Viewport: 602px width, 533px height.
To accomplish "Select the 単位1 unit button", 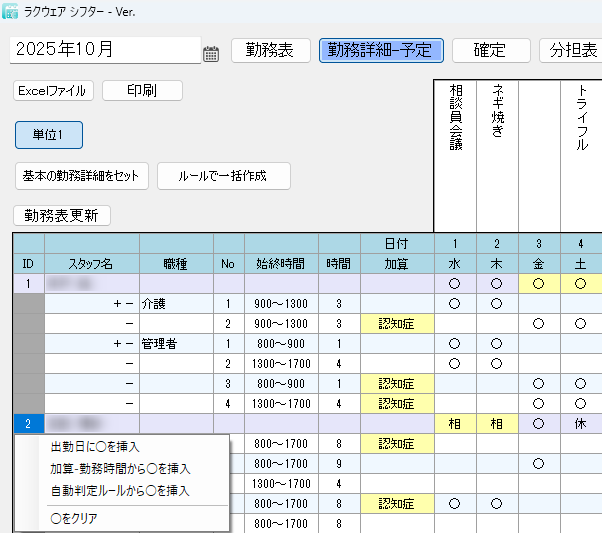I will [49, 135].
